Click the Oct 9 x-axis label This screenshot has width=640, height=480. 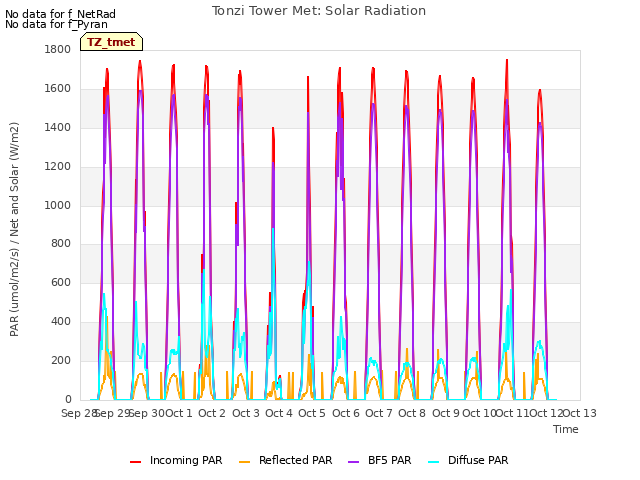click(x=446, y=413)
